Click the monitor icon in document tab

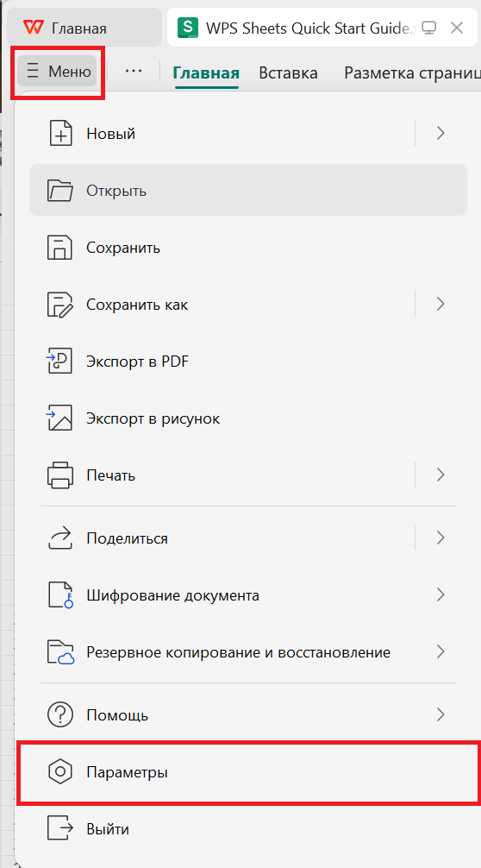coord(429,27)
